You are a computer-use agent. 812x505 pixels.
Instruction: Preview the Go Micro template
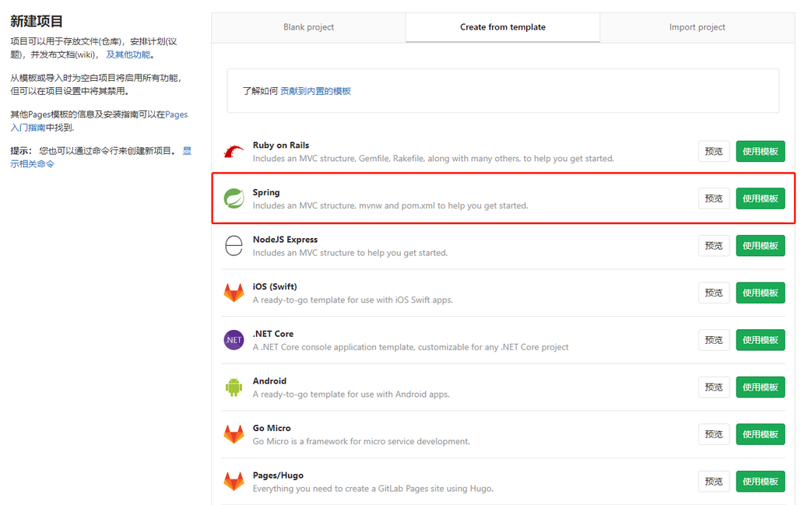(714, 433)
